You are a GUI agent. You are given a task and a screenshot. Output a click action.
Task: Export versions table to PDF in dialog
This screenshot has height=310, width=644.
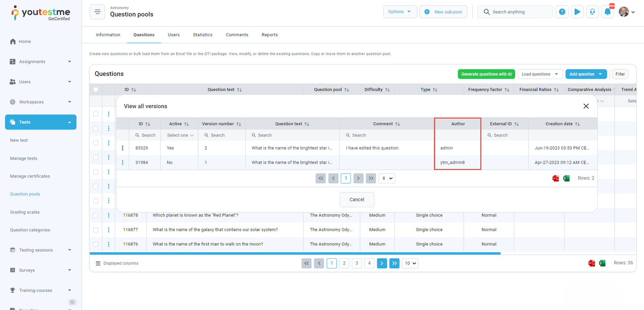point(555,178)
